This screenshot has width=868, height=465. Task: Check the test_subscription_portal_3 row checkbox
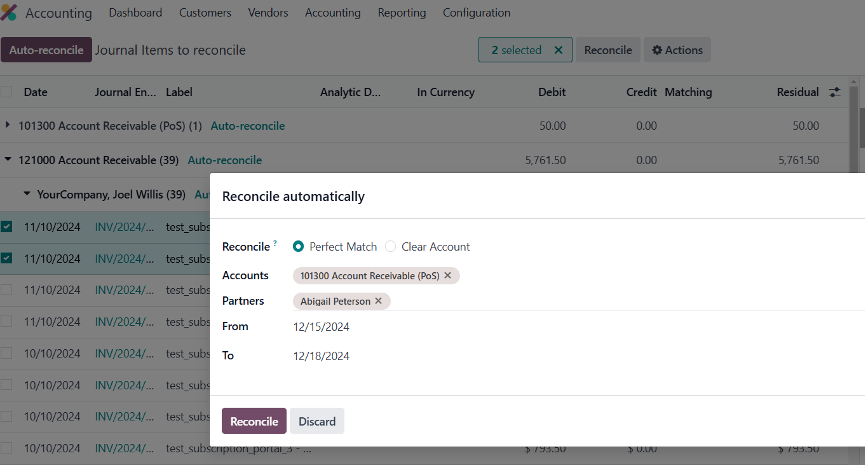pos(6,448)
